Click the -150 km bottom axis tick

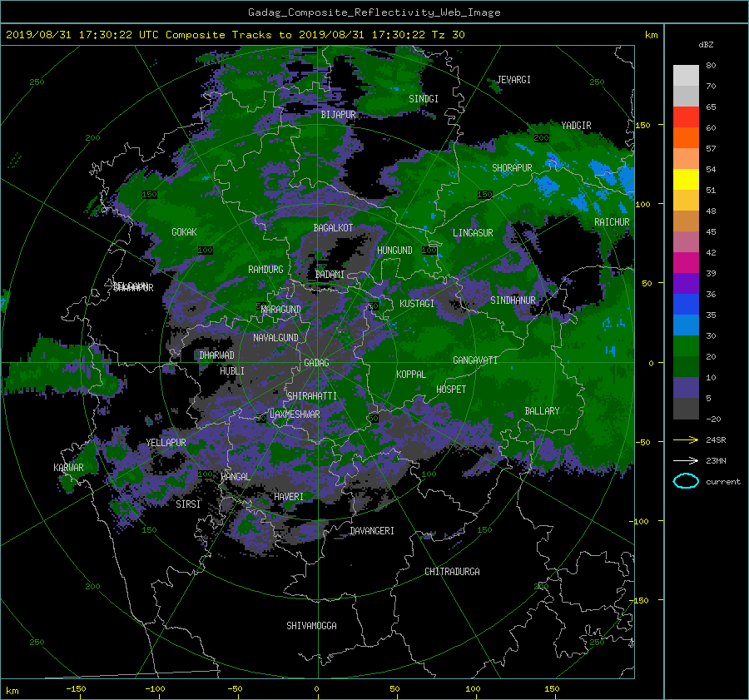pos(76,689)
